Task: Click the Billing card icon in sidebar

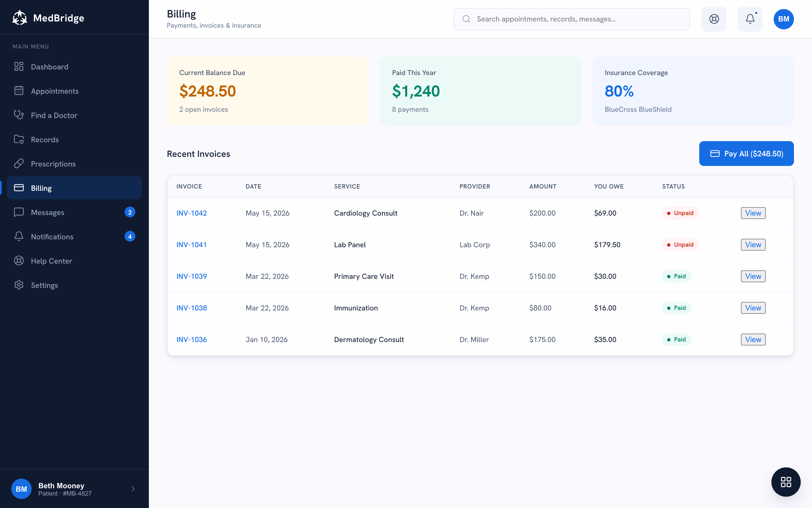Action: tap(19, 188)
